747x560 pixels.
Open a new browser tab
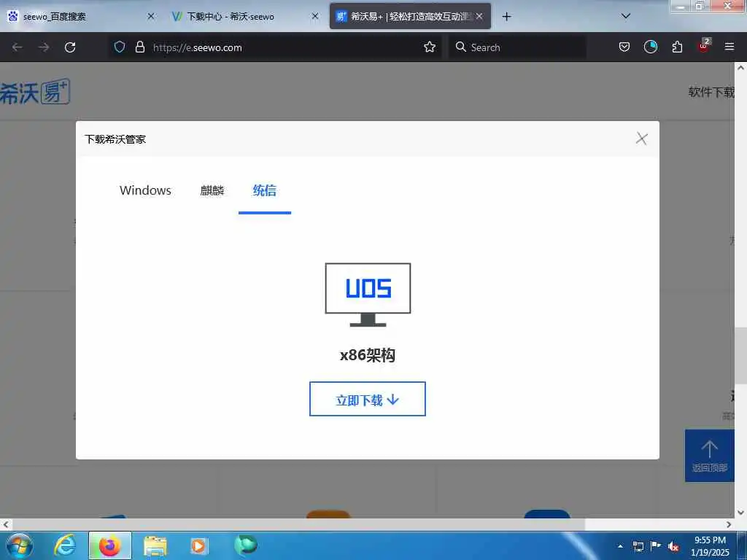click(x=506, y=17)
